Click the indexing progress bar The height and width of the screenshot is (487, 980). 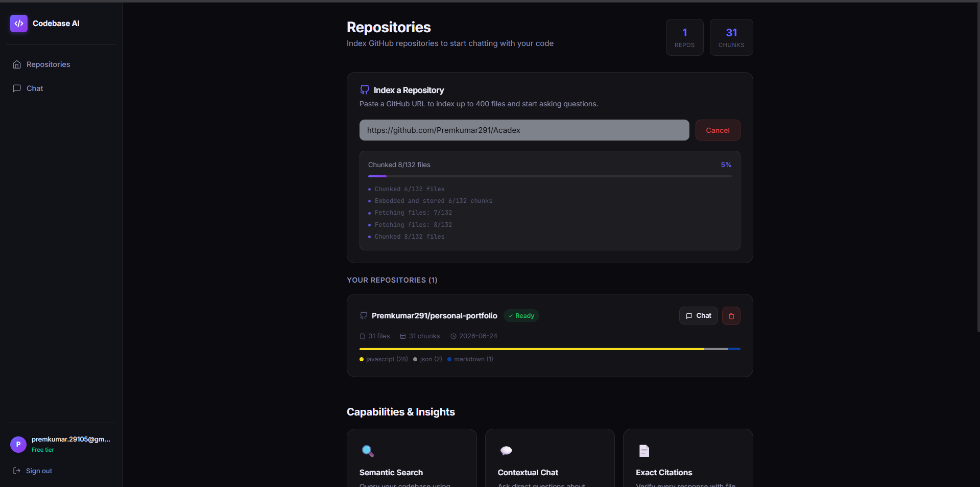(x=549, y=176)
